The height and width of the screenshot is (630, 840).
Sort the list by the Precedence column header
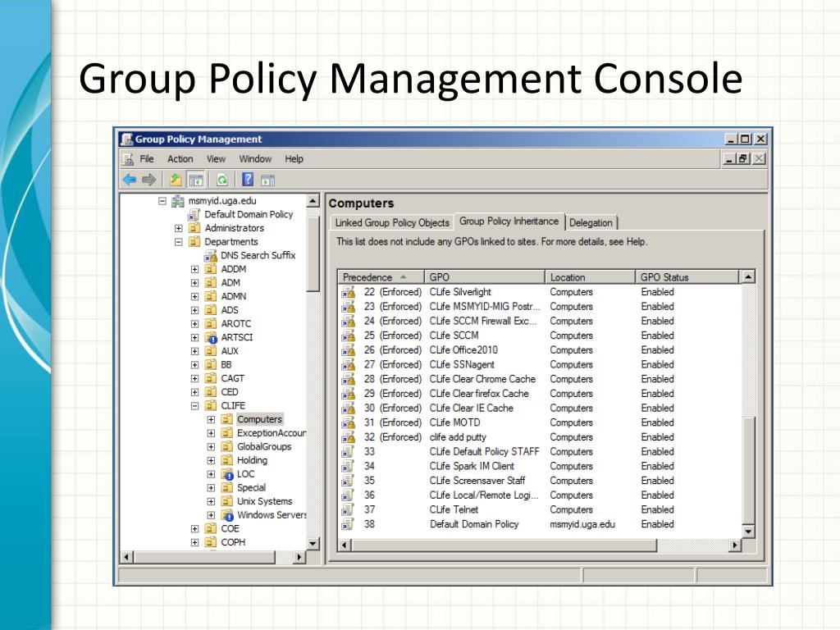[381, 277]
